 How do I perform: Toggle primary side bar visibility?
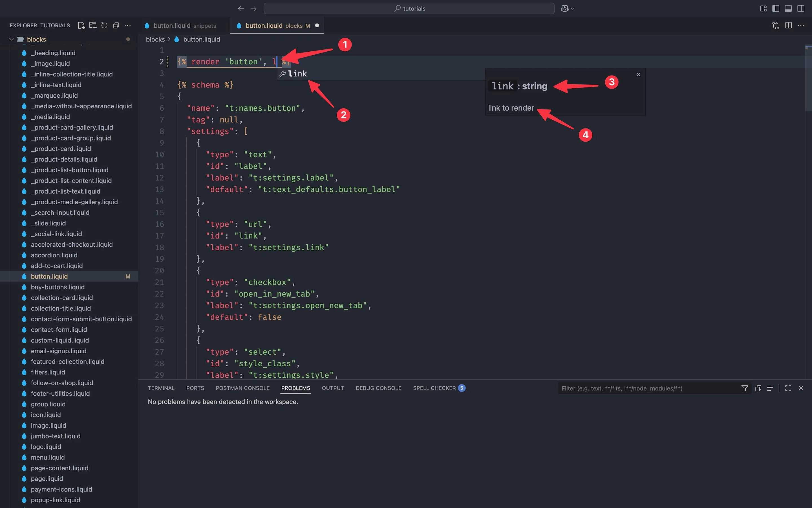pyautogui.click(x=776, y=9)
